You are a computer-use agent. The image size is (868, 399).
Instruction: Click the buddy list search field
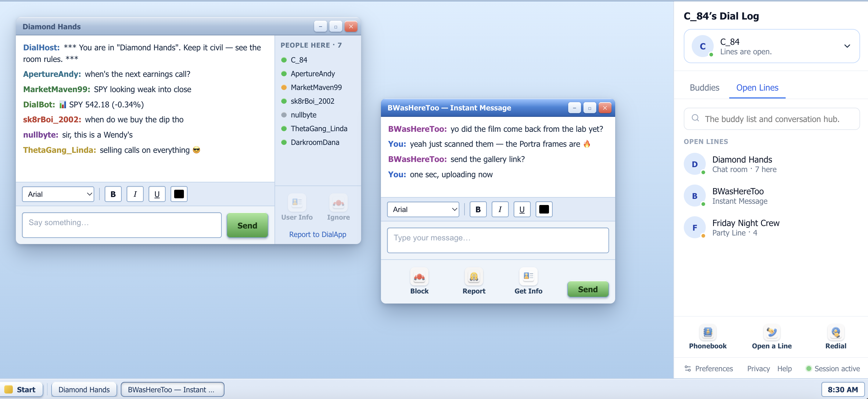point(772,119)
